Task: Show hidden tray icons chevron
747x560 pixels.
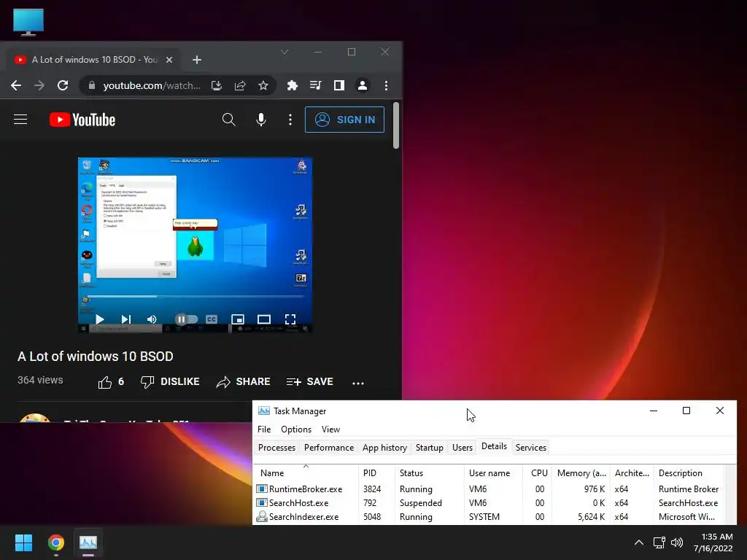Action: point(639,542)
